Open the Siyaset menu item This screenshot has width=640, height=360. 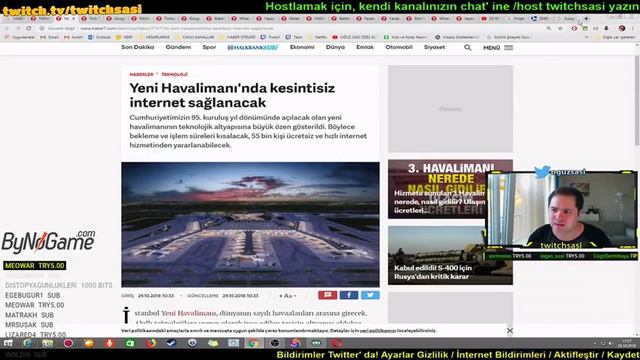(434, 47)
